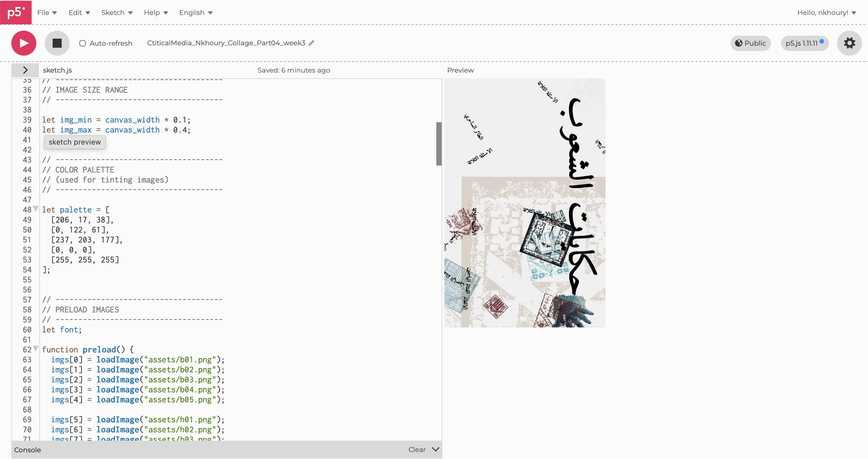868x459 pixels.
Task: Click the sketch preview canvas image
Action: [525, 203]
